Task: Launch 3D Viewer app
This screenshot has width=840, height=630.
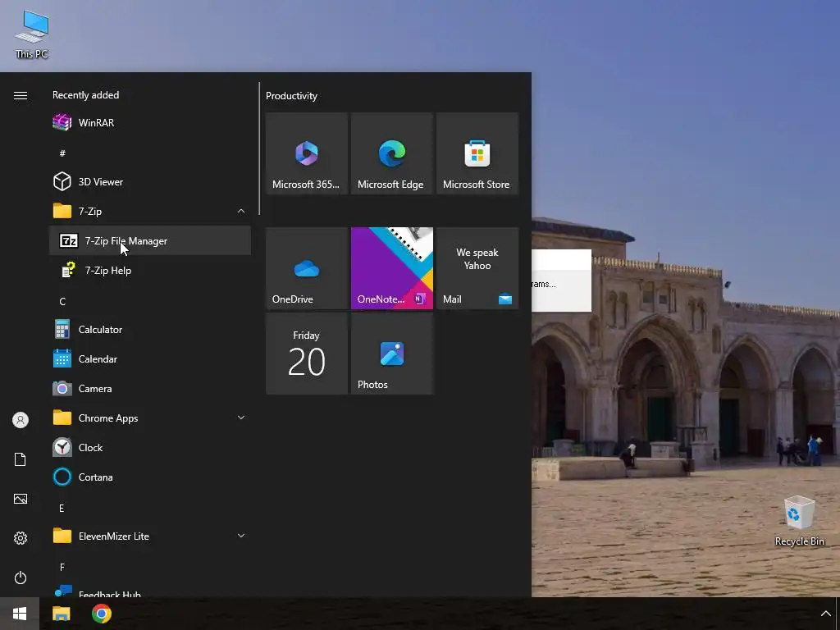Action: pyautogui.click(x=150, y=181)
